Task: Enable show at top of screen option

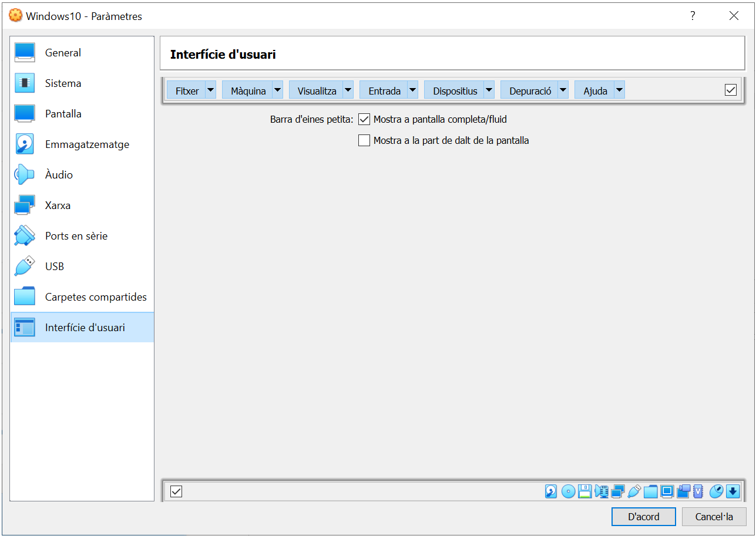Action: [364, 140]
